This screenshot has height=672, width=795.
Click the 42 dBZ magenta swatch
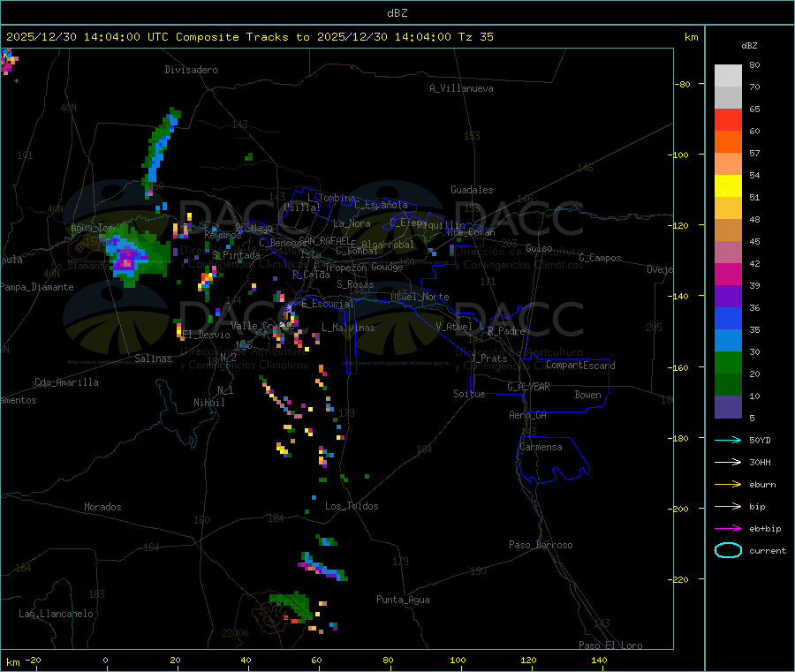(x=728, y=274)
